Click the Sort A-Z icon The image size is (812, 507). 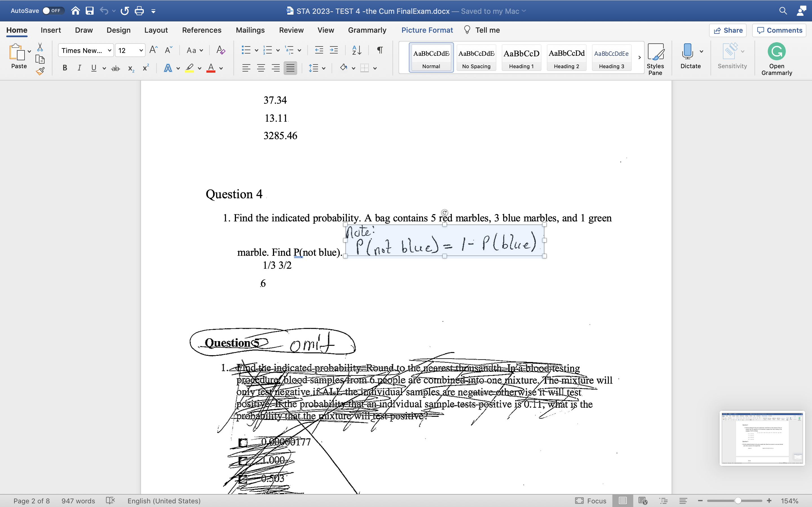(x=356, y=50)
